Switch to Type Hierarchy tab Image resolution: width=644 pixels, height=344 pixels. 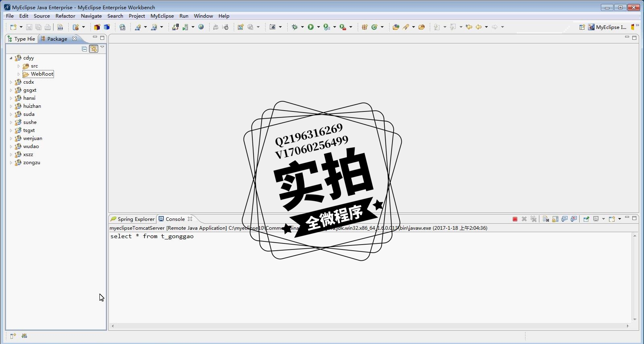click(21, 39)
